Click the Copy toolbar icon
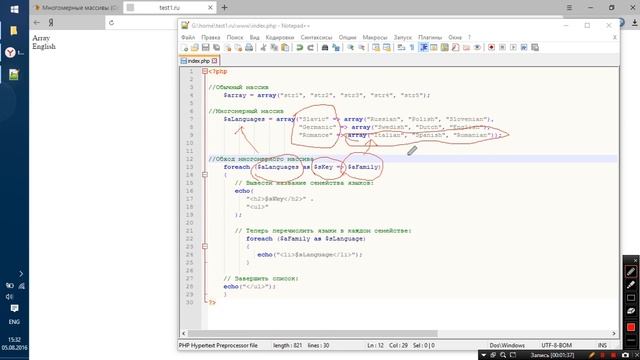 point(274,48)
